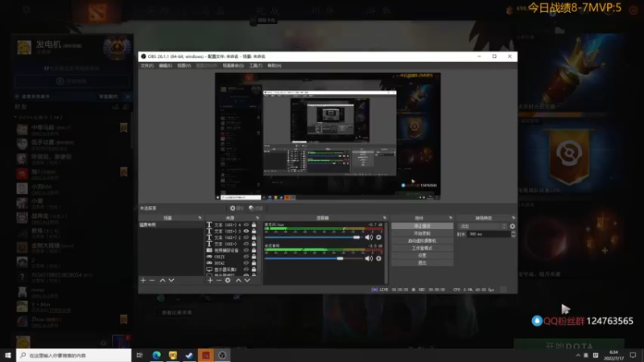The image size is (644, 362).
Task: Open settings gear for desktop audio channel
Action: [378, 258]
